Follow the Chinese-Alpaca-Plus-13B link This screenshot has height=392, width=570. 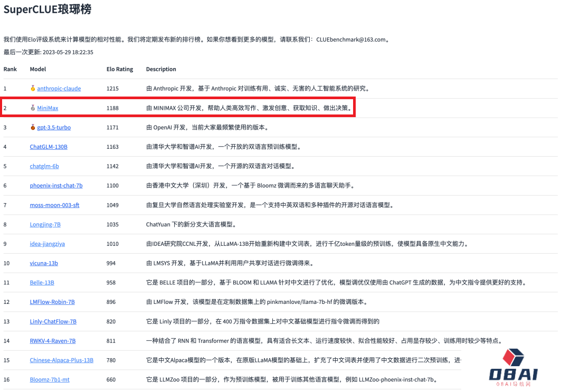(61, 360)
